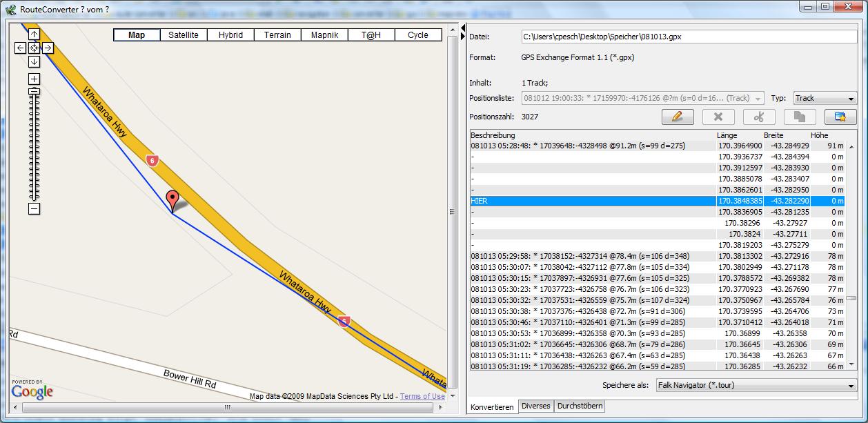Viewport: 868px width, 423px height.
Task: Switch map view to Mapnik
Action: 324,35
